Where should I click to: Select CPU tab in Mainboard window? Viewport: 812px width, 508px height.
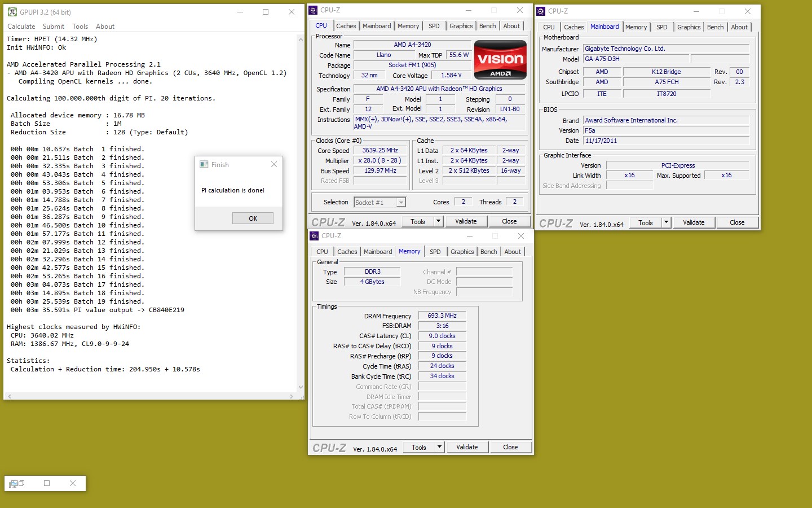point(549,27)
